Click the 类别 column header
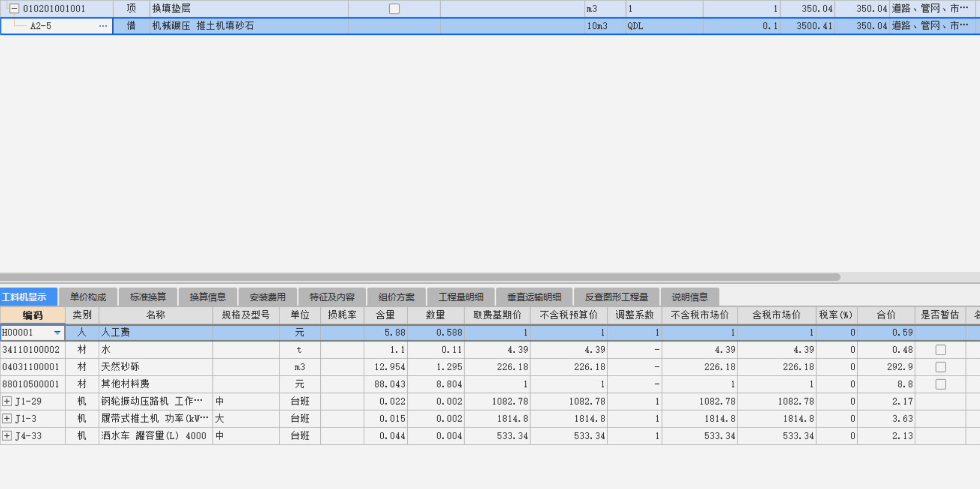This screenshot has height=489, width=980. click(82, 315)
